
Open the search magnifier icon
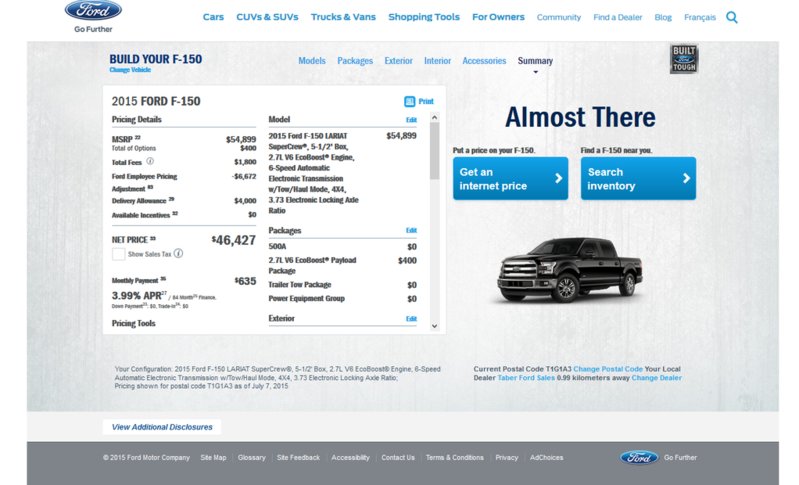click(732, 17)
